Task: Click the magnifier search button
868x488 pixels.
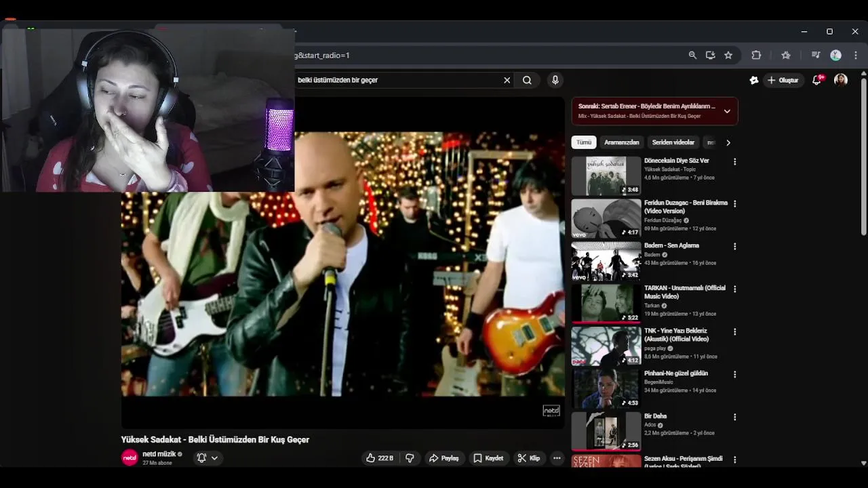Action: point(527,80)
